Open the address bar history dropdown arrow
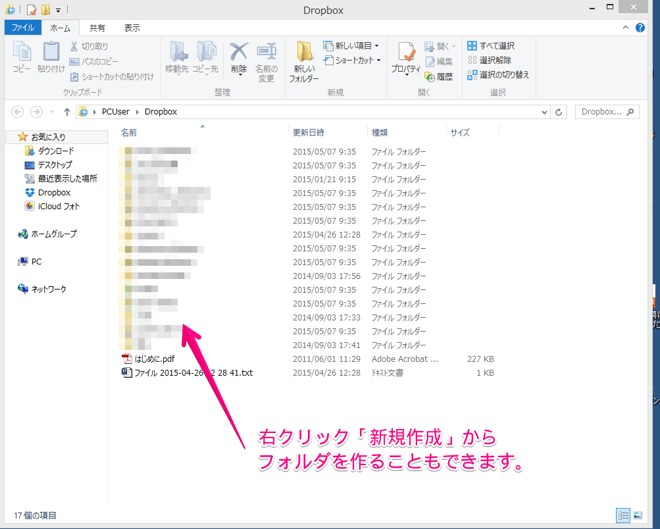 tap(544, 113)
